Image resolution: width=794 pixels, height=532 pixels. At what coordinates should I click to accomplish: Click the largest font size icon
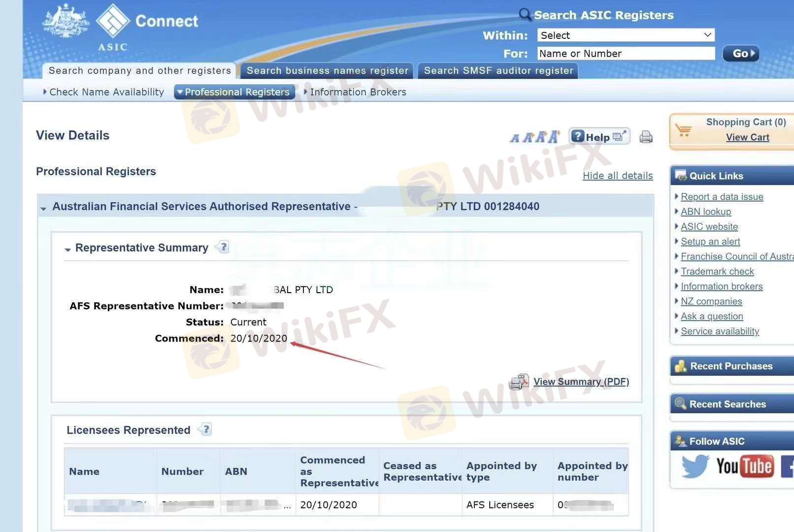(554, 136)
